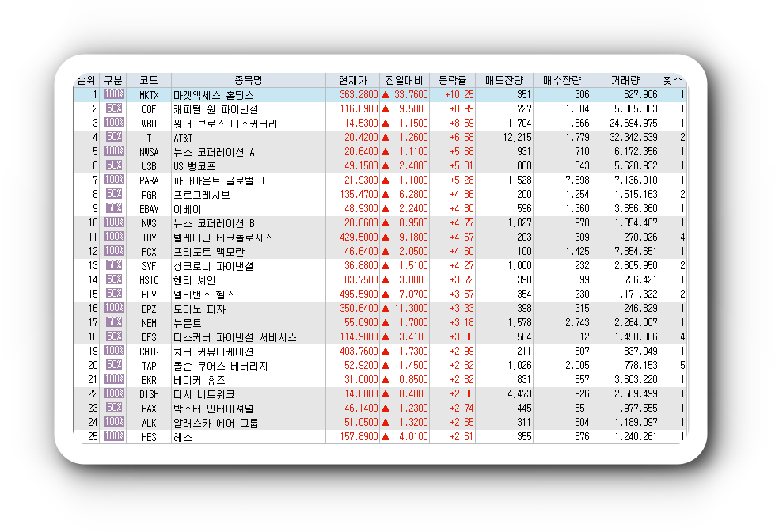Click stock code NWSA

149,152
